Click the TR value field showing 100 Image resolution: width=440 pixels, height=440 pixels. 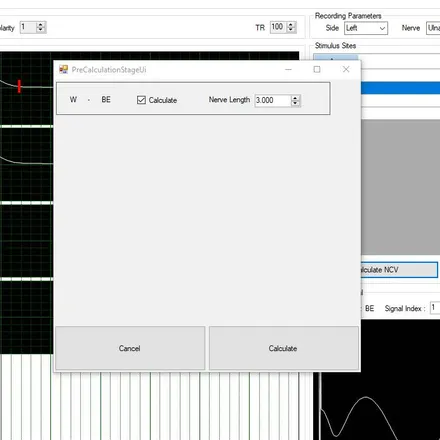(x=279, y=27)
